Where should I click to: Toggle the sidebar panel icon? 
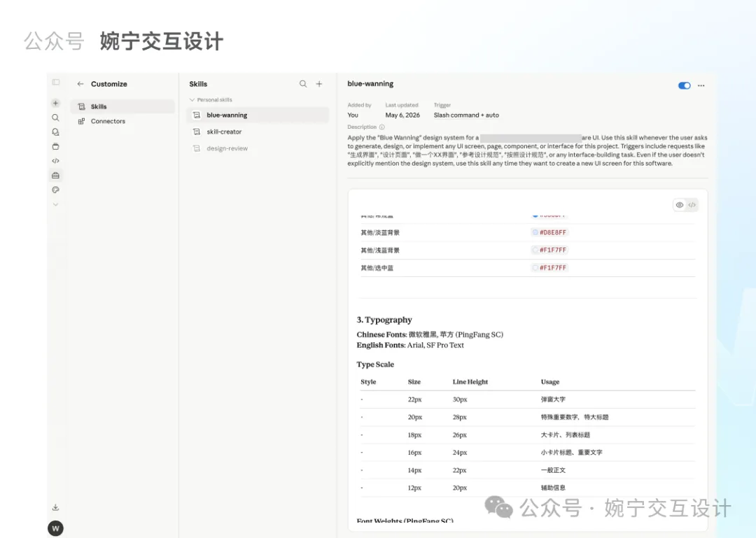pyautogui.click(x=56, y=83)
